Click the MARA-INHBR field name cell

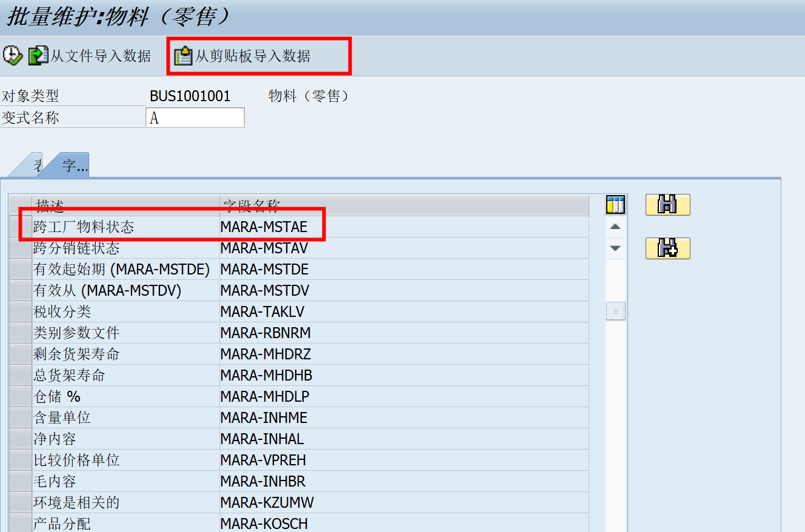pos(404,482)
